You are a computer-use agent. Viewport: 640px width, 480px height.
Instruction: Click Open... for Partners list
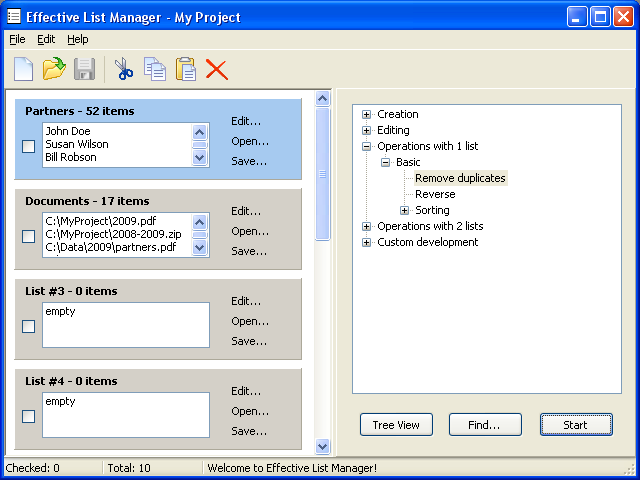tap(250, 141)
